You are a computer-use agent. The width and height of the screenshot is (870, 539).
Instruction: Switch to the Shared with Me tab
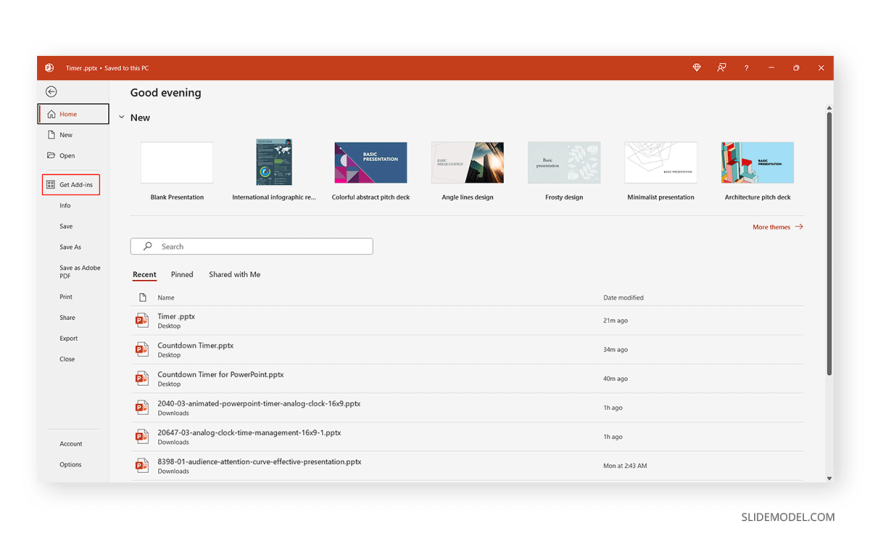point(234,274)
